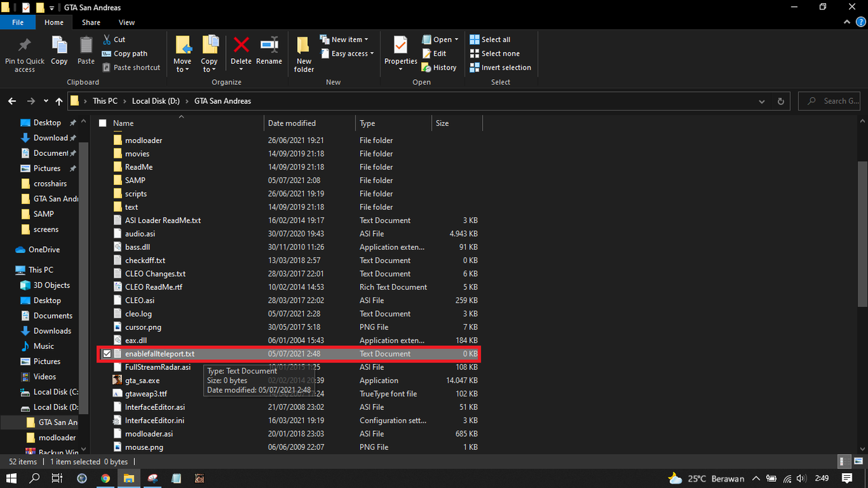Click Cut in Clipboard group

click(x=114, y=39)
